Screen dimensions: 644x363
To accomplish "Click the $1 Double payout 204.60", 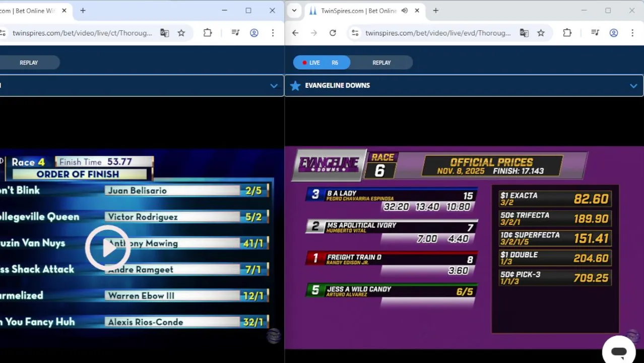I will (x=591, y=258).
